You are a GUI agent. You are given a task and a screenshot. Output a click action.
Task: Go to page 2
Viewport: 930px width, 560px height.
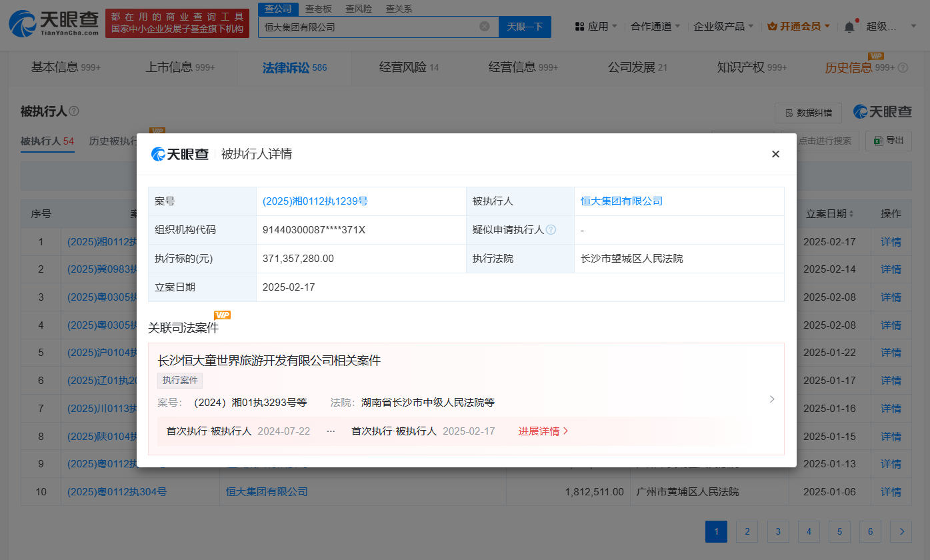click(x=747, y=531)
